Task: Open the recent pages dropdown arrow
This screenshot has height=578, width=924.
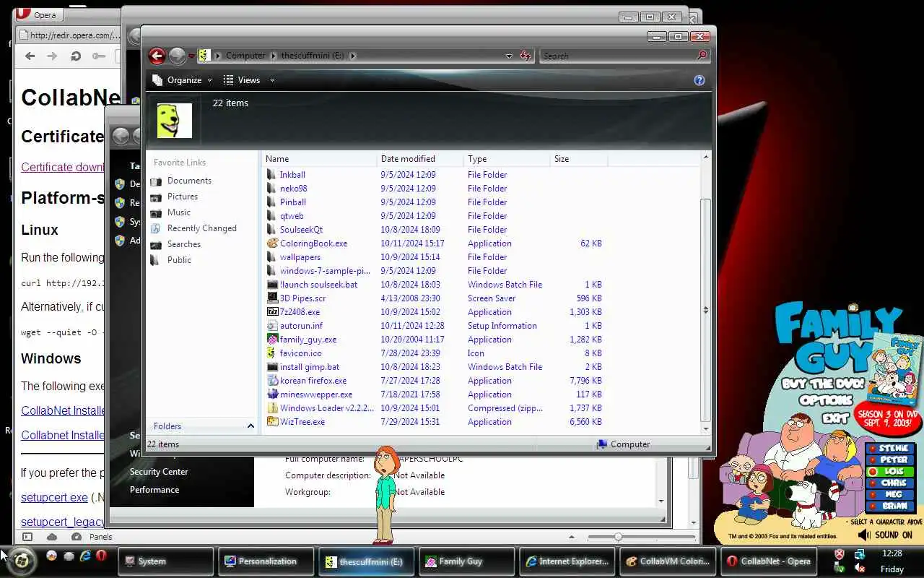Action: tap(191, 56)
